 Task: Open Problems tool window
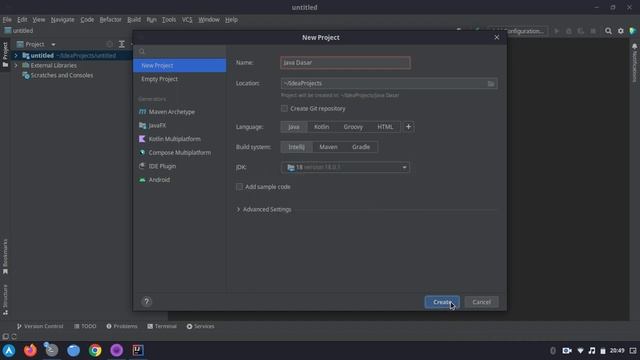tap(122, 326)
